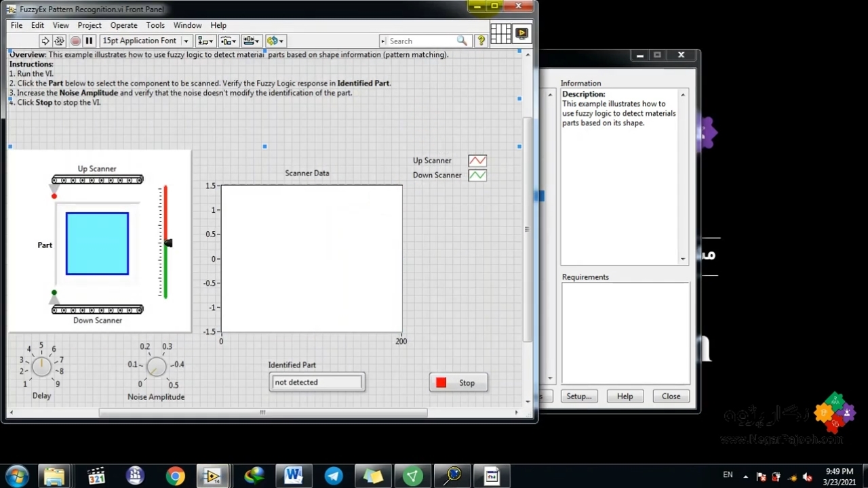This screenshot has height=488, width=868.
Task: Open the Operate menu
Action: 123,25
